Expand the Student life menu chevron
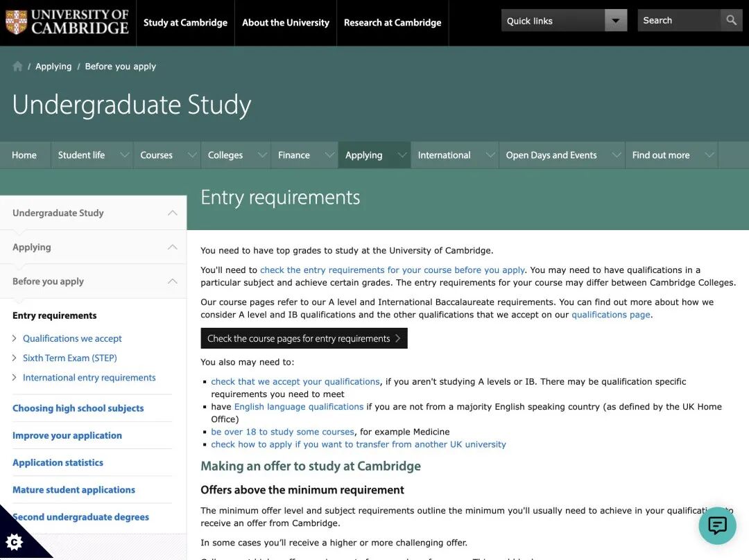 (x=125, y=155)
